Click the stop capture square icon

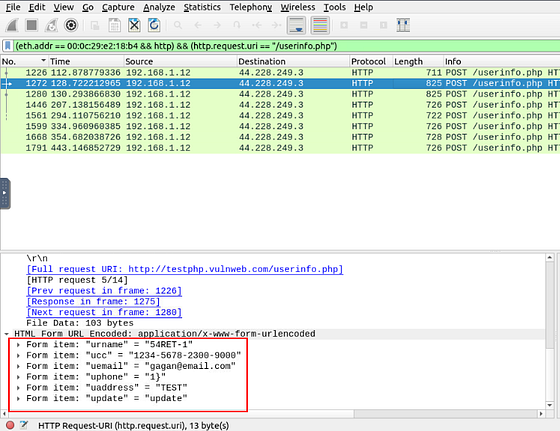coord(31,25)
